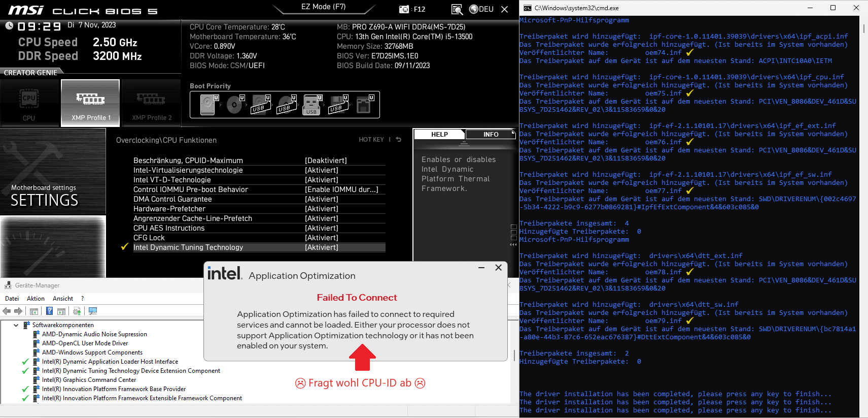Select AMD-Windows Support Components
868x418 pixels.
tap(92, 352)
